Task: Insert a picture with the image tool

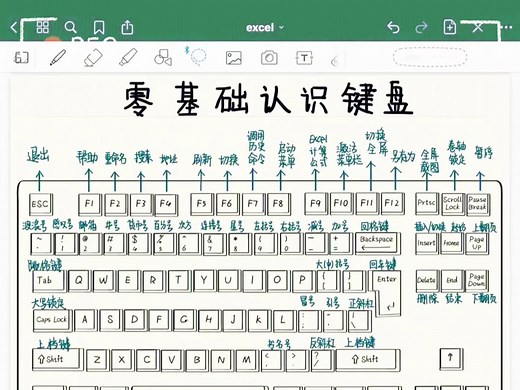Action: (234, 58)
